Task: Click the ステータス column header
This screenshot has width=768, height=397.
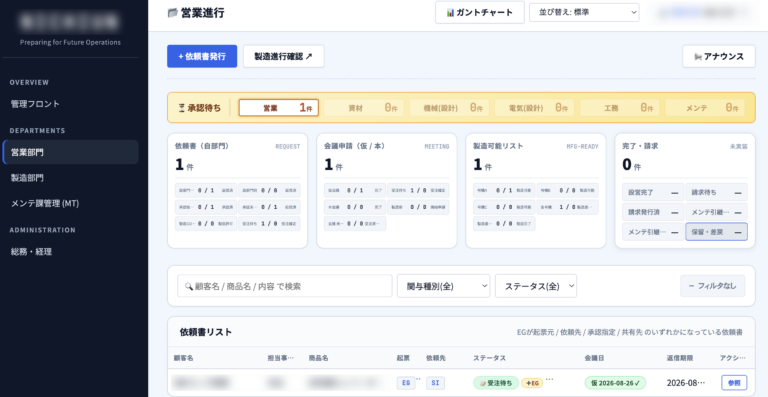Action: pos(489,358)
